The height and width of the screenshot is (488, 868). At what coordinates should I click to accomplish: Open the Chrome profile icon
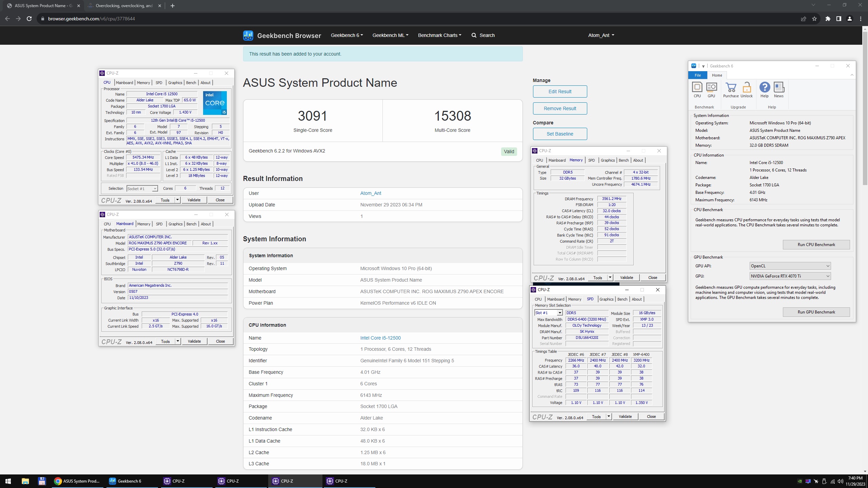[x=850, y=19]
